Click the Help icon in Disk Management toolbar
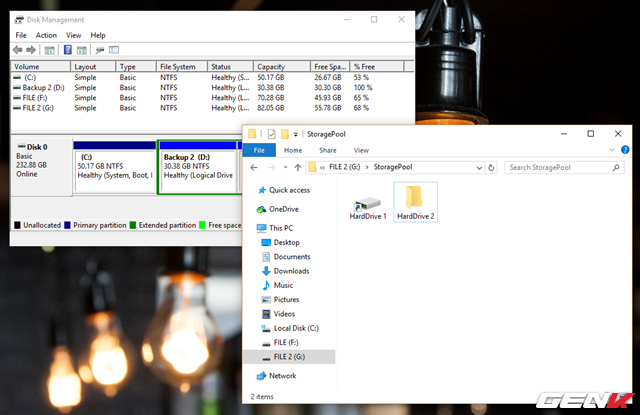The height and width of the screenshot is (415, 640). [x=68, y=49]
